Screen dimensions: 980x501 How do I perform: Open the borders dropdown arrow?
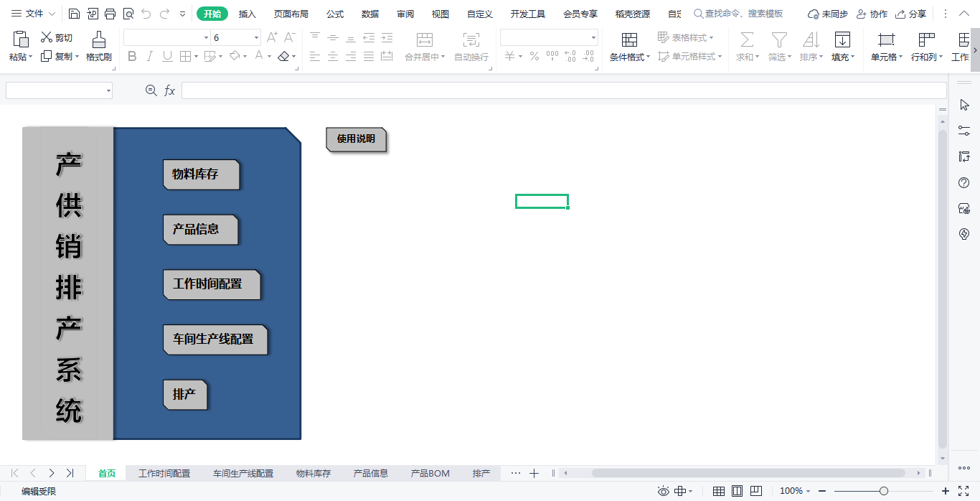click(197, 56)
